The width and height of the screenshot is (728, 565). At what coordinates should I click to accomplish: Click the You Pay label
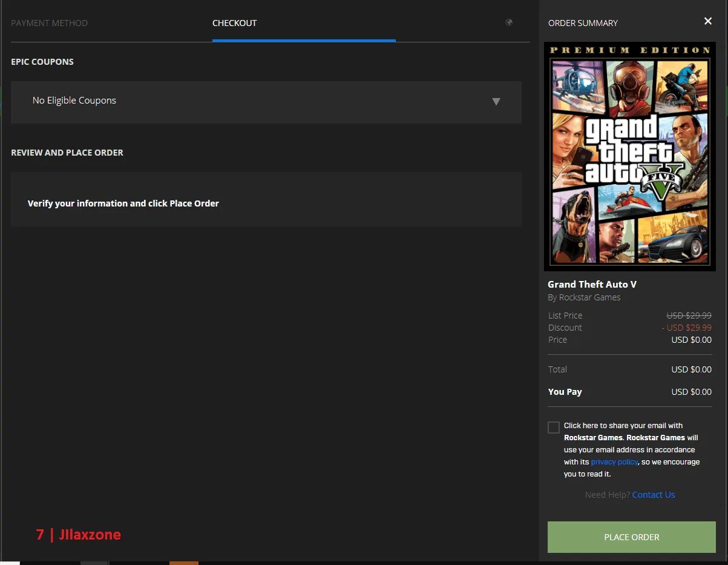click(565, 392)
